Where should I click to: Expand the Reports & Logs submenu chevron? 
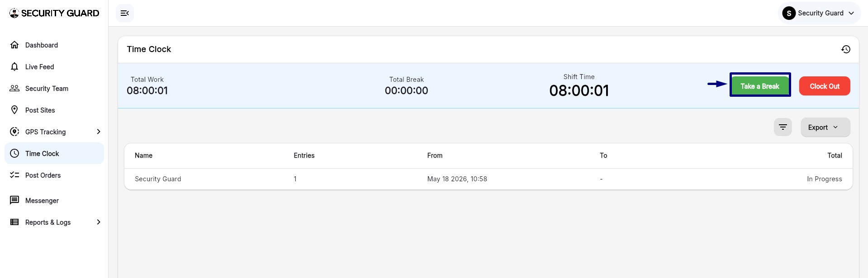pyautogui.click(x=99, y=222)
